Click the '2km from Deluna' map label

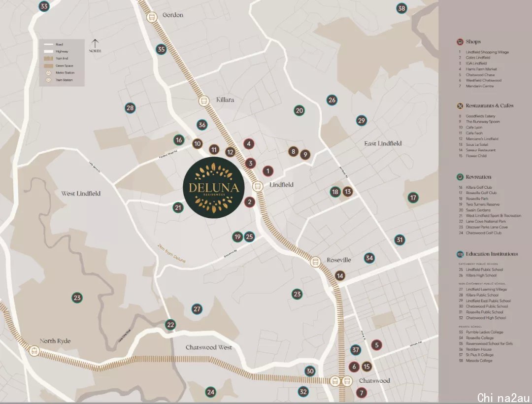point(171,253)
